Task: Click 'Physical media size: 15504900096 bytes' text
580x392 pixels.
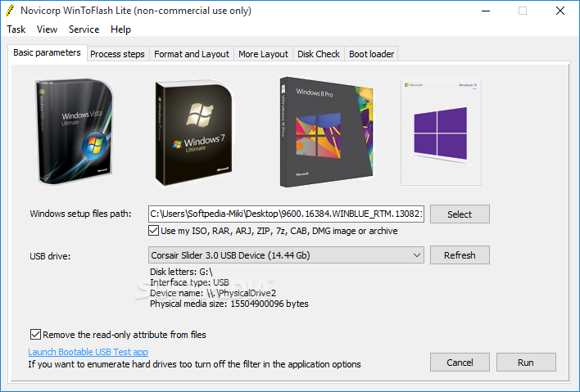Action: [229, 304]
